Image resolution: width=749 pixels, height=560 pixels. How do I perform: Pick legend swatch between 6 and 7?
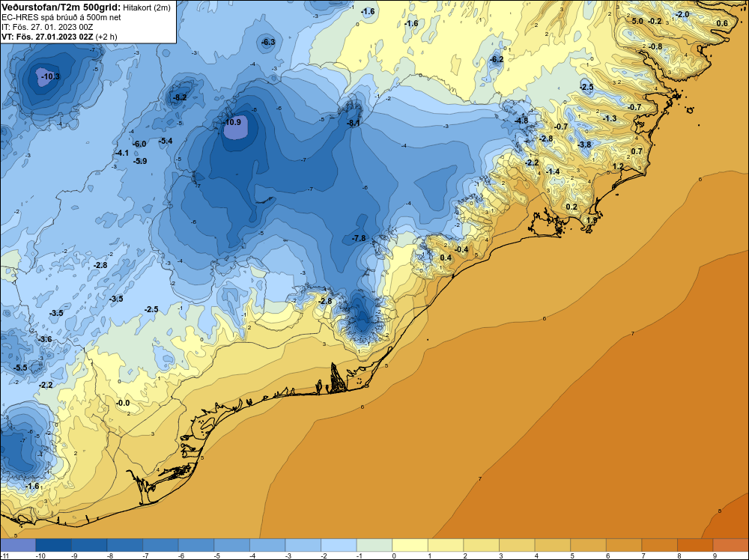point(625,545)
